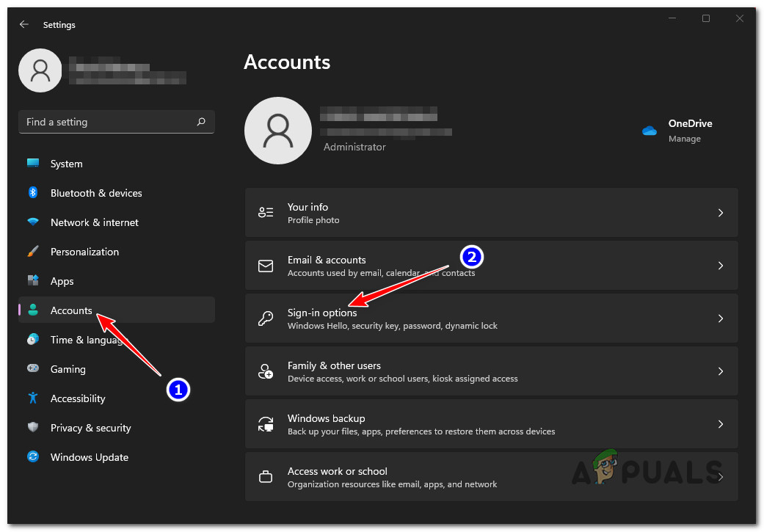Click the Personalization paintbrush icon
Image resolution: width=764 pixels, height=532 pixels.
[33, 252]
